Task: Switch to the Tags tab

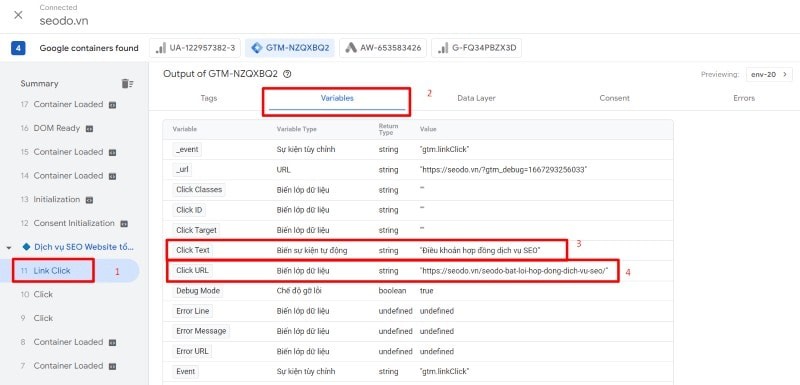Action: (x=209, y=98)
